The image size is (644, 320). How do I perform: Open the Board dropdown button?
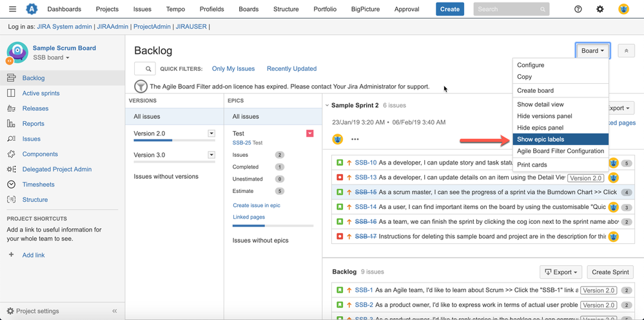(592, 50)
